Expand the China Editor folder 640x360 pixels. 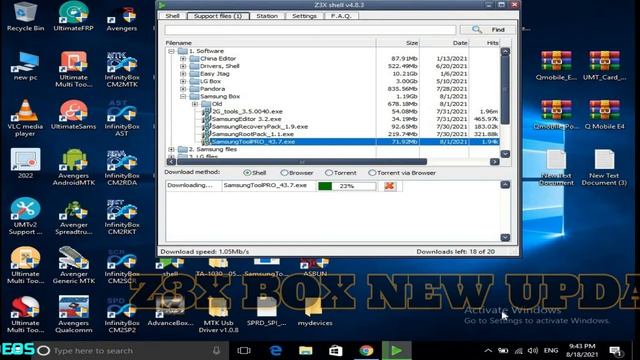[183, 59]
